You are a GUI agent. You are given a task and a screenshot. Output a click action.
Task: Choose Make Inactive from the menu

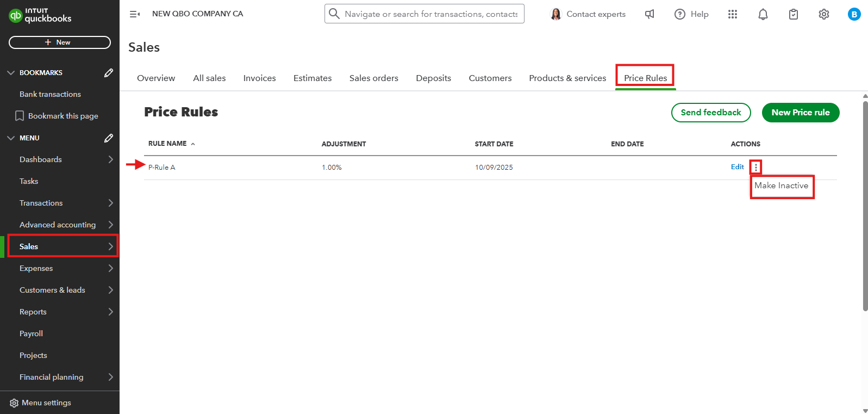(x=781, y=186)
